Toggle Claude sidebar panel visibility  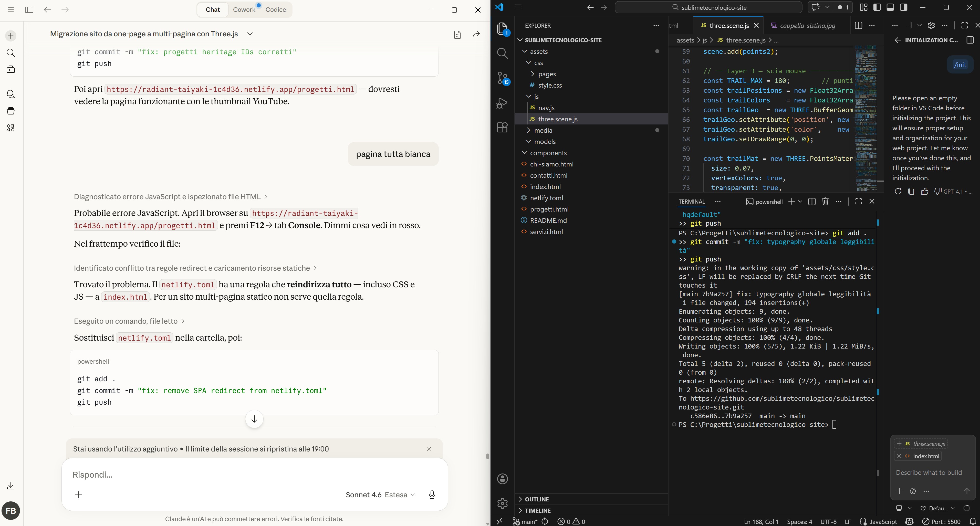(29, 10)
